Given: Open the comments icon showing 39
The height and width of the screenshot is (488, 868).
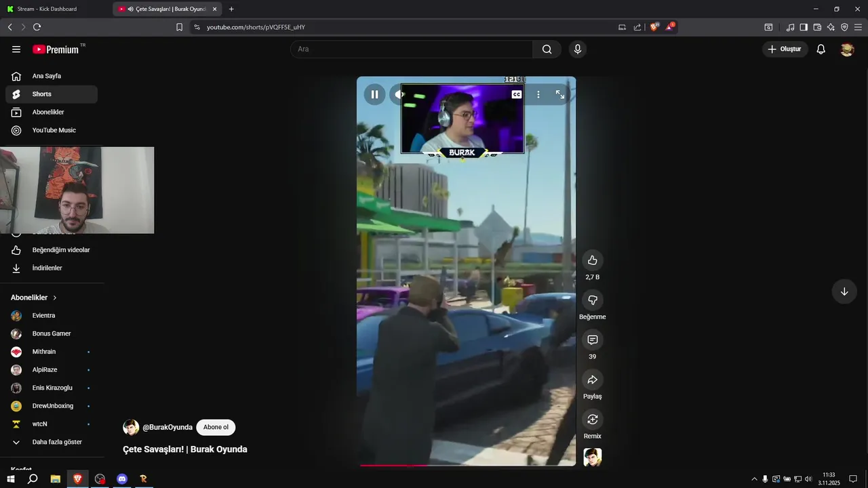Looking at the screenshot, I should [593, 340].
